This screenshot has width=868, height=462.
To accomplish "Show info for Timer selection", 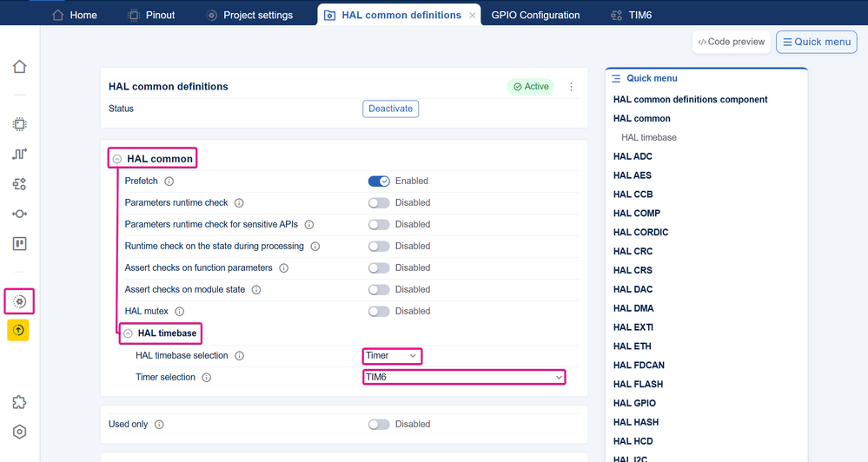I will click(x=207, y=378).
